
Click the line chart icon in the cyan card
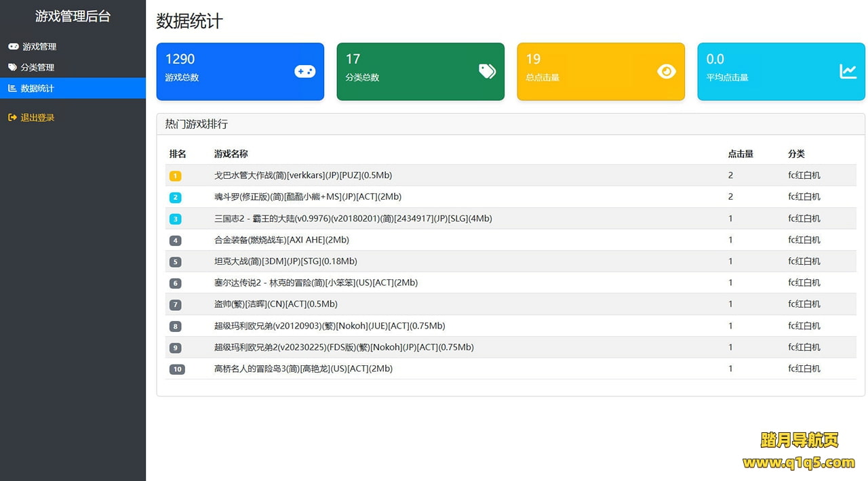[848, 71]
